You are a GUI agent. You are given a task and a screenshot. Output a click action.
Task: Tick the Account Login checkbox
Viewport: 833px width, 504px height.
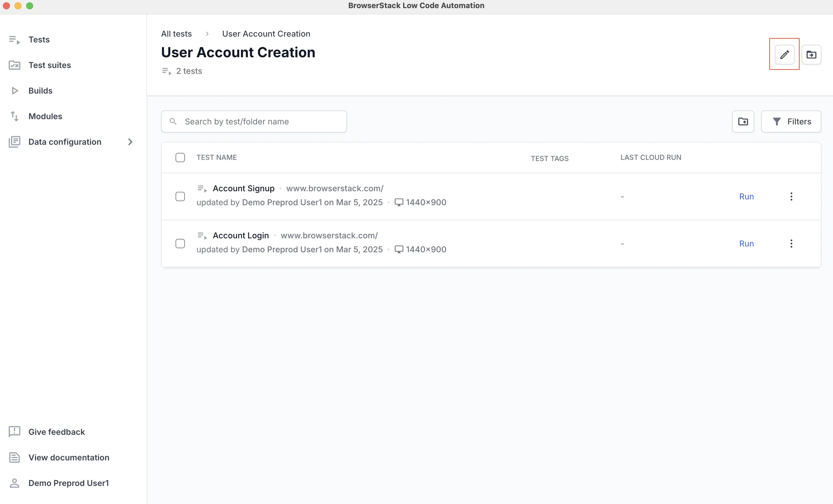pyautogui.click(x=180, y=243)
